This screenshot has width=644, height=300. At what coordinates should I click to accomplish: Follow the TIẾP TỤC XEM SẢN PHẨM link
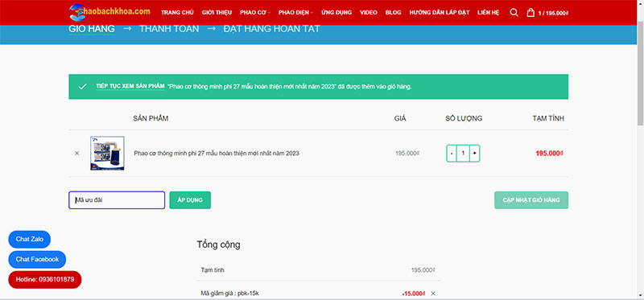pyautogui.click(x=130, y=87)
